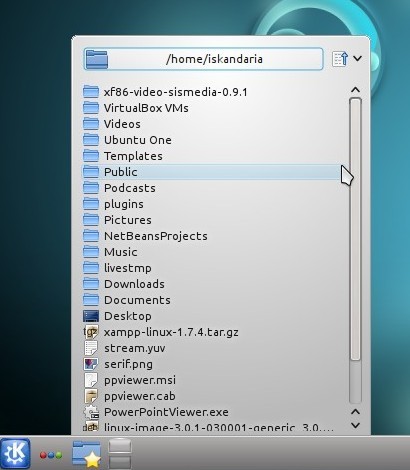Select the Templates label
The width and height of the screenshot is (410, 470).
[133, 156]
